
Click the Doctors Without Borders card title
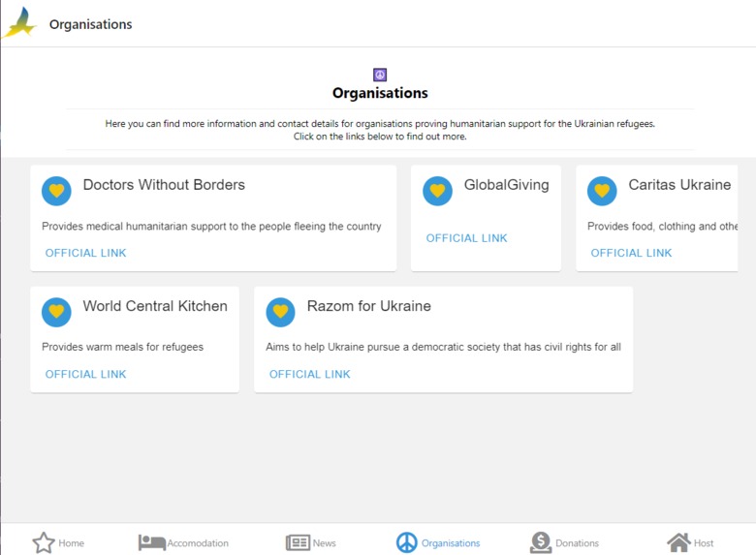click(x=164, y=185)
